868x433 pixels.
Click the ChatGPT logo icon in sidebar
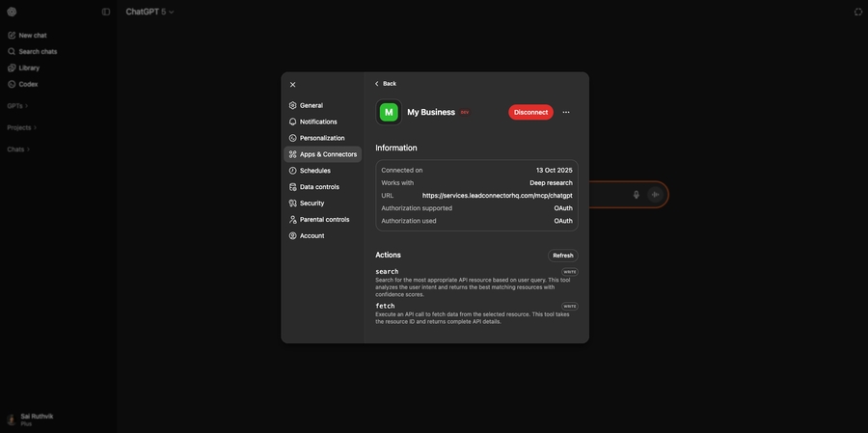(x=12, y=12)
